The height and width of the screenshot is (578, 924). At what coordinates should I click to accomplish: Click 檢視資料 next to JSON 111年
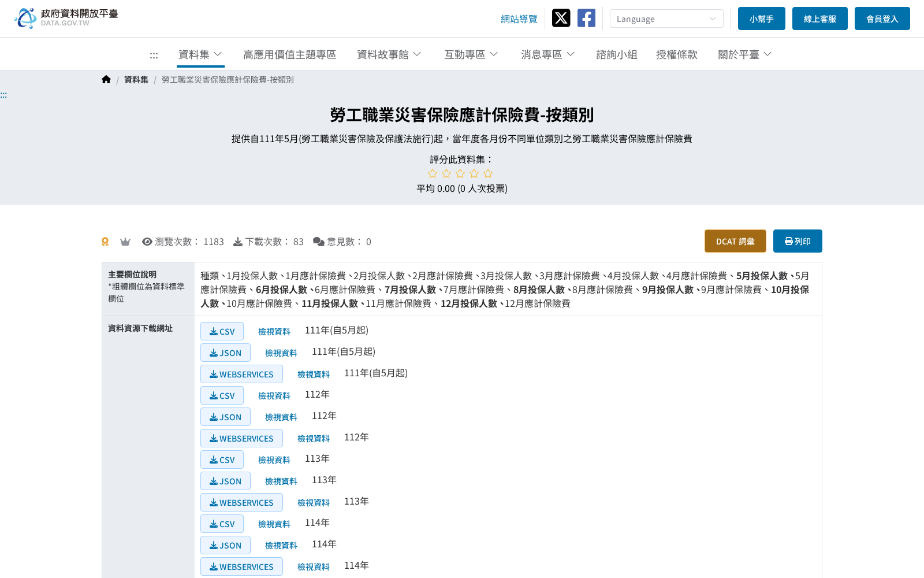[x=281, y=353]
